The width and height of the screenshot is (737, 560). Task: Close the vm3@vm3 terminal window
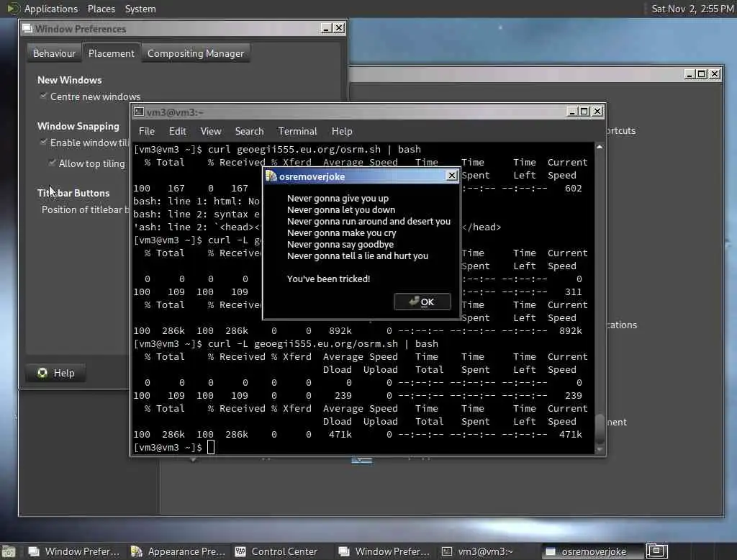coord(597,112)
